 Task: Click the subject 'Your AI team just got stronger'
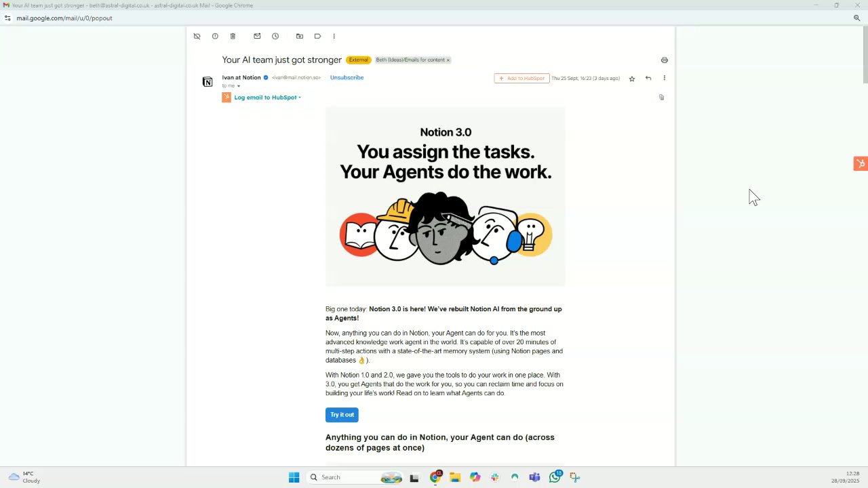pos(281,60)
